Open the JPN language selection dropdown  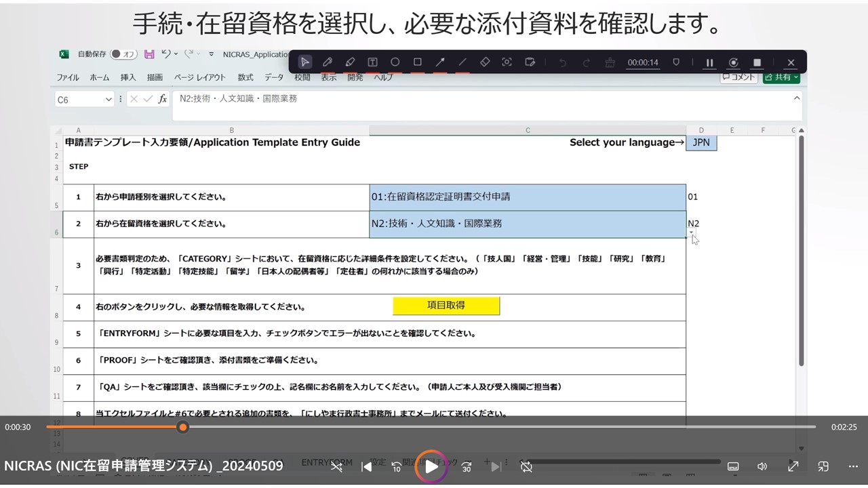coord(701,142)
